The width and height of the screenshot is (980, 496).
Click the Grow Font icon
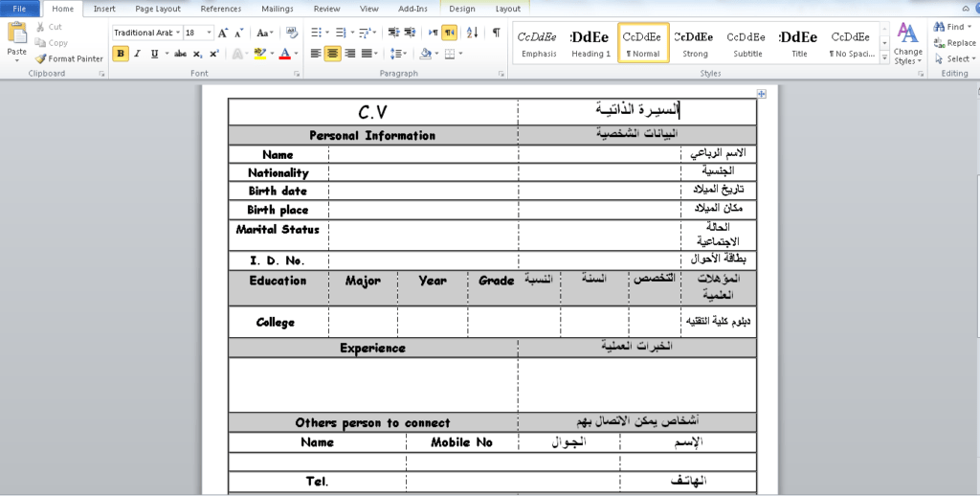coord(224,33)
